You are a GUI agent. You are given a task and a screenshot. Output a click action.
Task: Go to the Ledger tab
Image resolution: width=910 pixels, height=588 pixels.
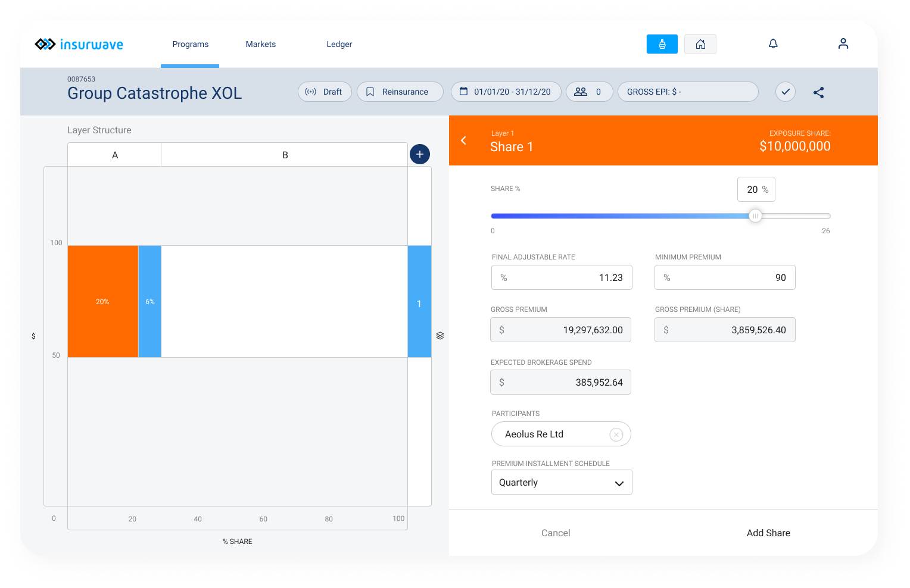point(339,44)
